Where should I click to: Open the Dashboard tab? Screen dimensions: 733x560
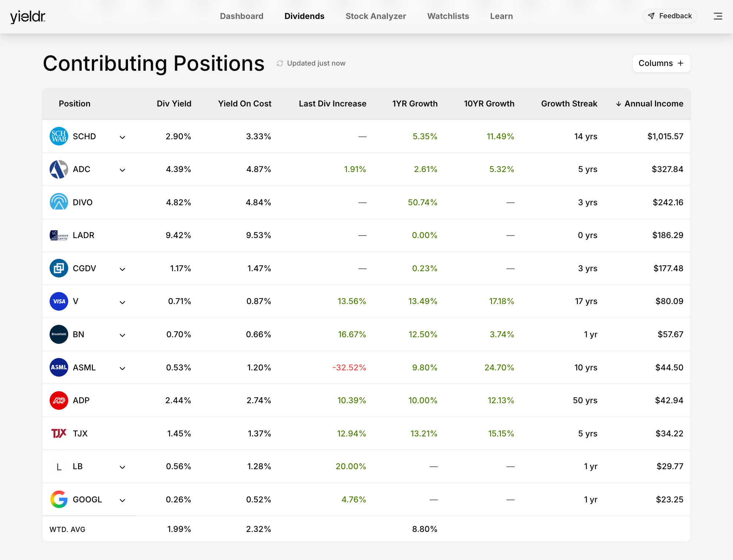tap(241, 16)
